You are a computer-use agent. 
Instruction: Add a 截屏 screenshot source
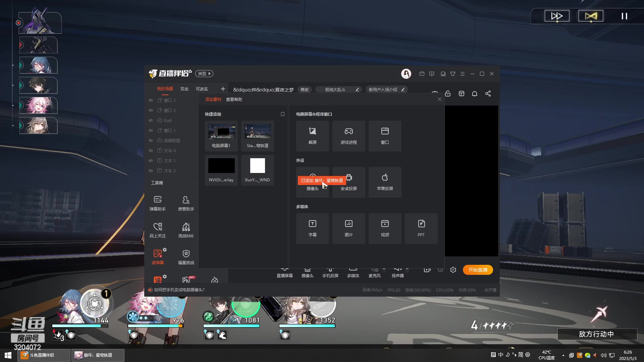(x=312, y=136)
